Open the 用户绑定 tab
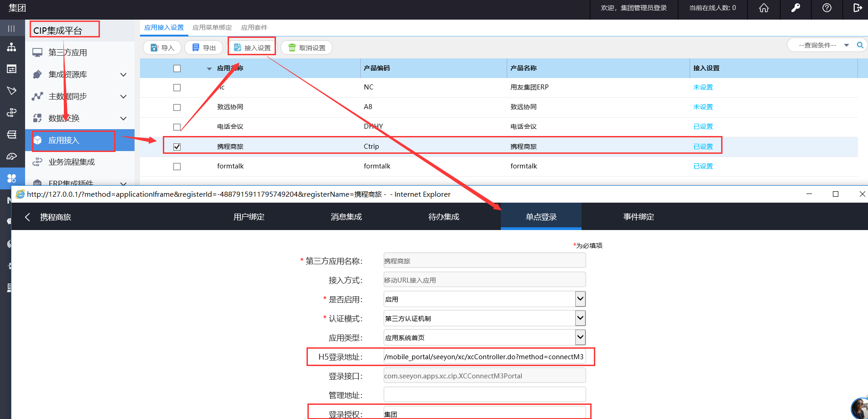 (249, 217)
